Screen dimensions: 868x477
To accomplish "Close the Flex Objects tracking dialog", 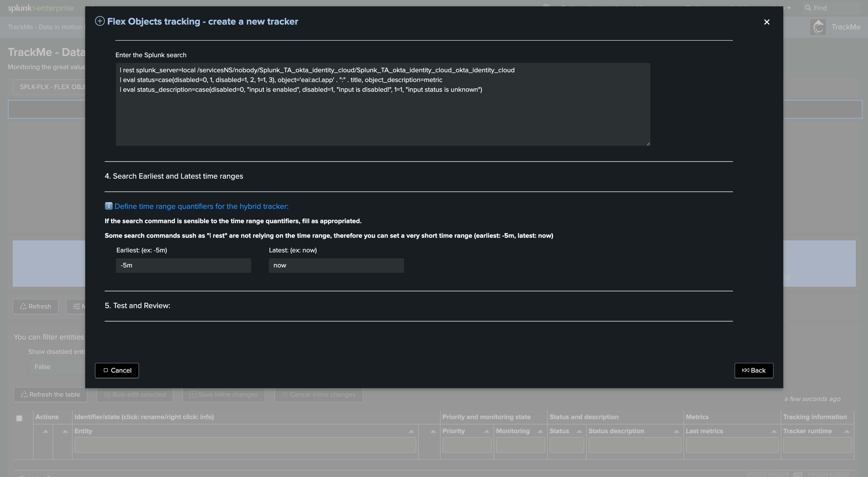I will point(766,22).
